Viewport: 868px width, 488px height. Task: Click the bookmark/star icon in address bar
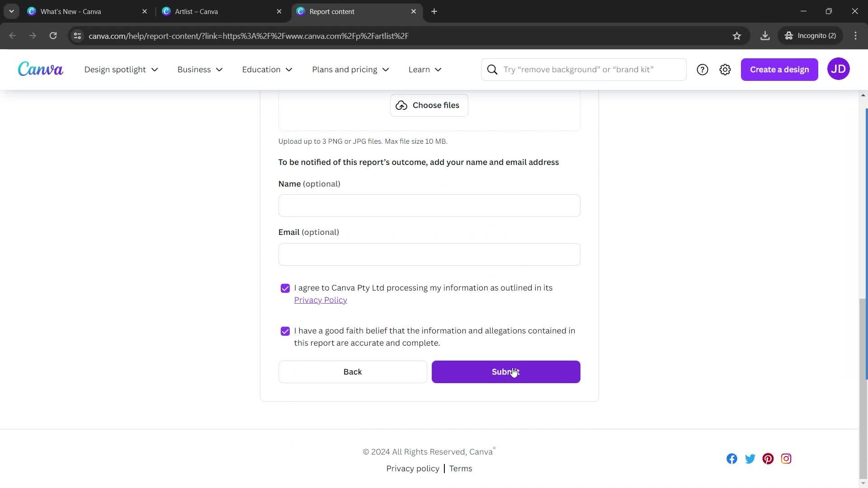point(737,36)
